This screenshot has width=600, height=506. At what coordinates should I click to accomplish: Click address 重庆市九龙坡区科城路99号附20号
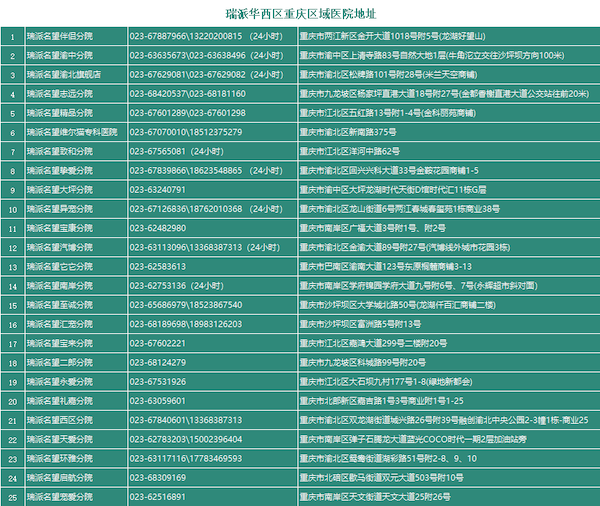point(363,362)
